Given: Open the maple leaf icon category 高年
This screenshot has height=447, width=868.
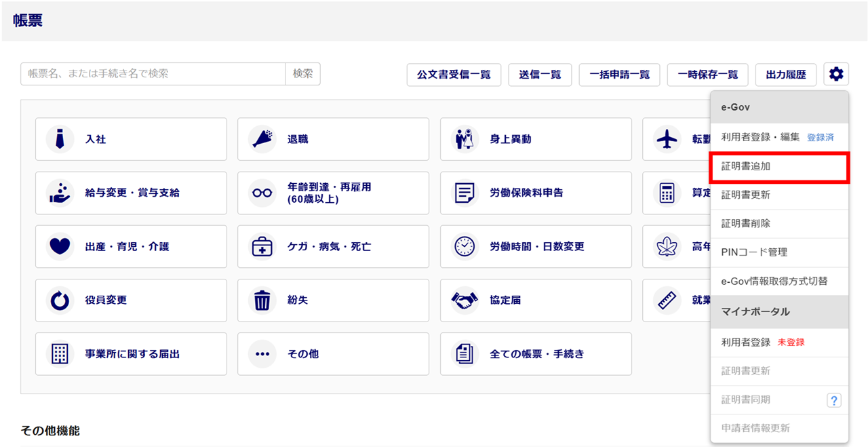Looking at the screenshot, I should [676, 246].
